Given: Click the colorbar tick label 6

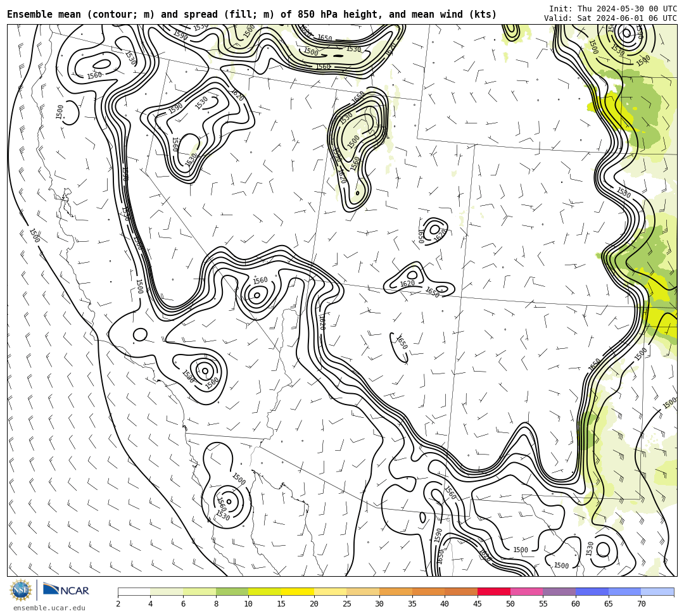Looking at the screenshot, I should (183, 604).
